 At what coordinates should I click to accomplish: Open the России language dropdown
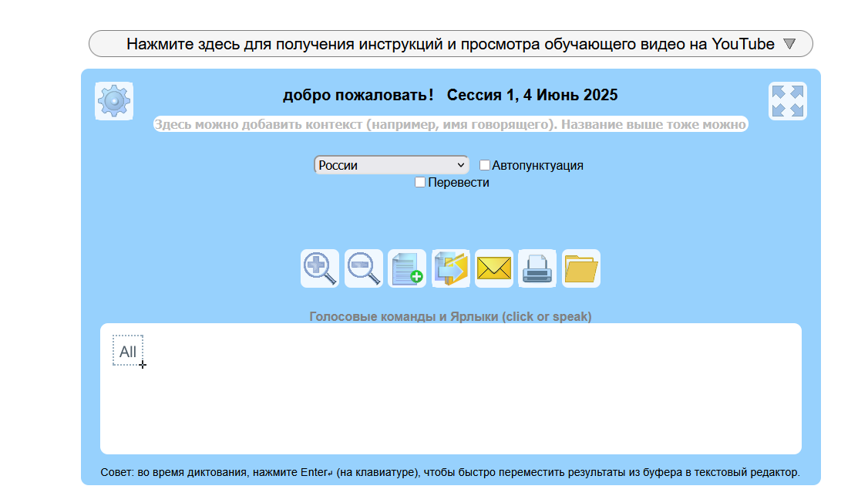392,165
